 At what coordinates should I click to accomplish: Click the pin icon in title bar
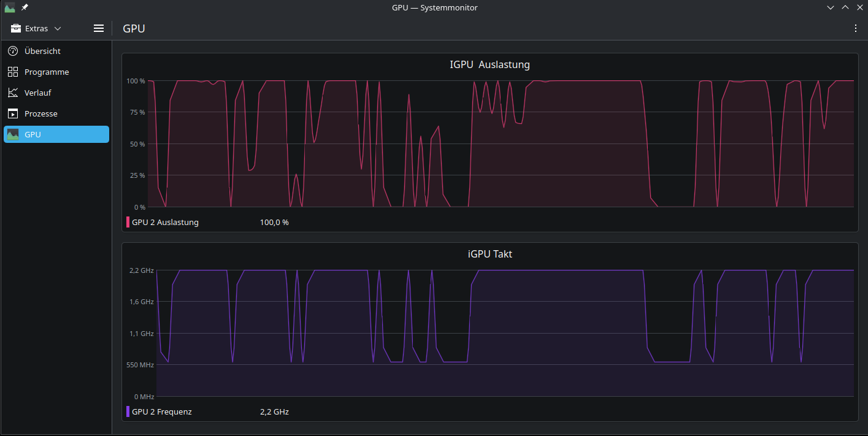click(25, 7)
